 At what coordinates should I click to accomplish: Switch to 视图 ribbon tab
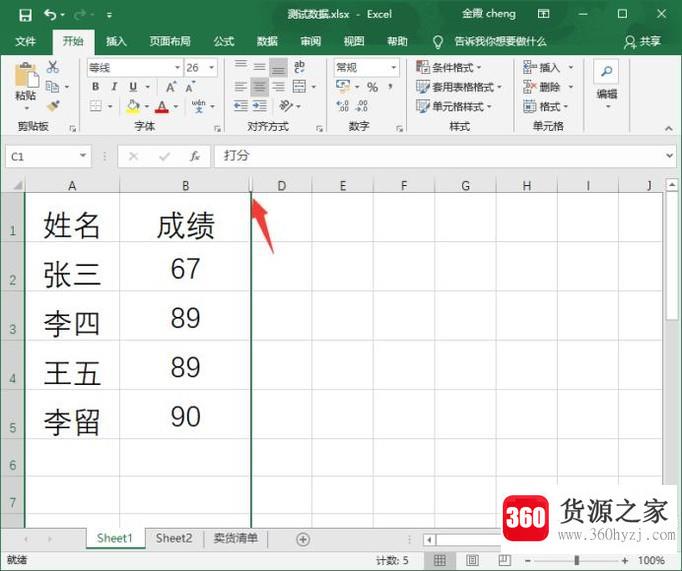coord(354,41)
